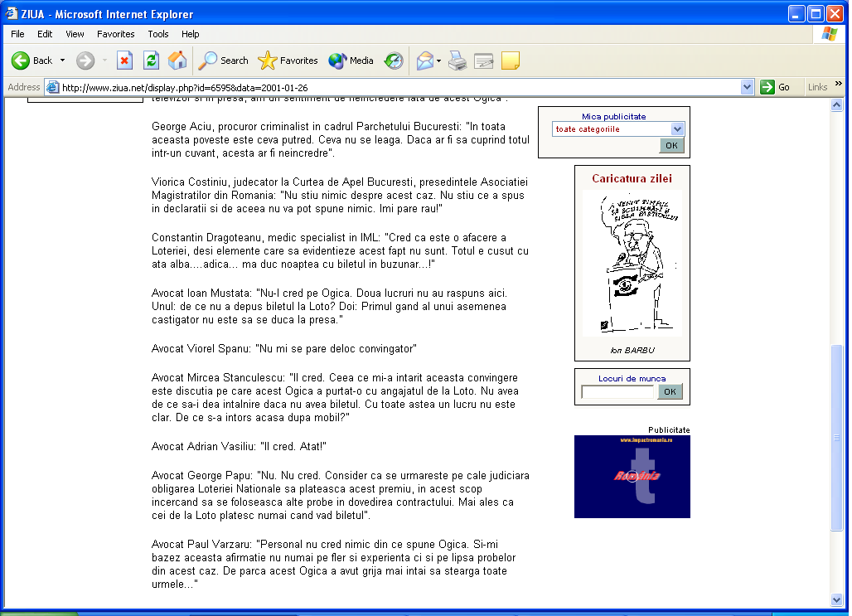852x616 pixels.
Task: Click the vertical scrollbar thumb
Action: pyautogui.click(x=837, y=438)
